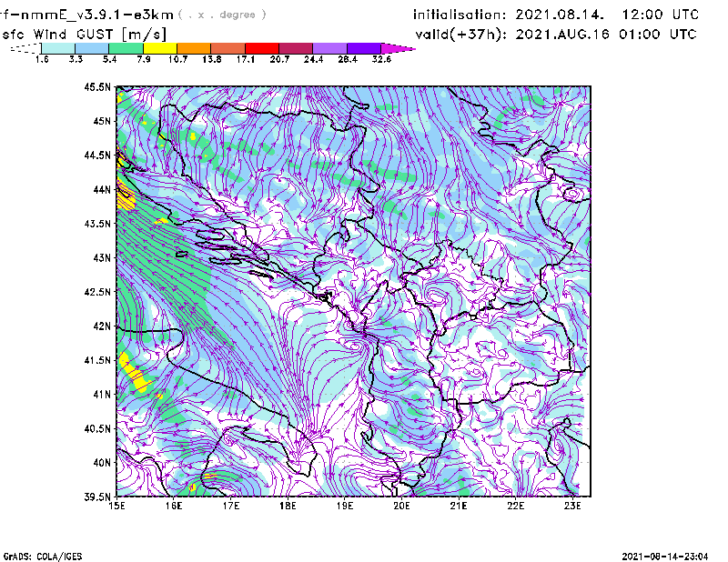Click the '18E' longitude label
The image size is (728, 562).
tap(288, 506)
